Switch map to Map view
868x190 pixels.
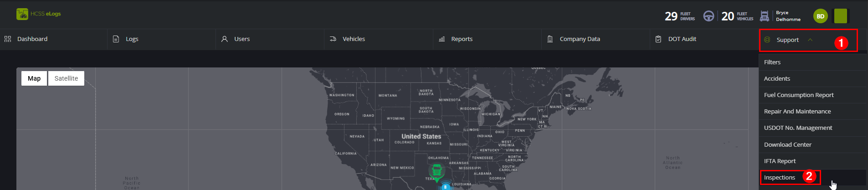point(34,78)
